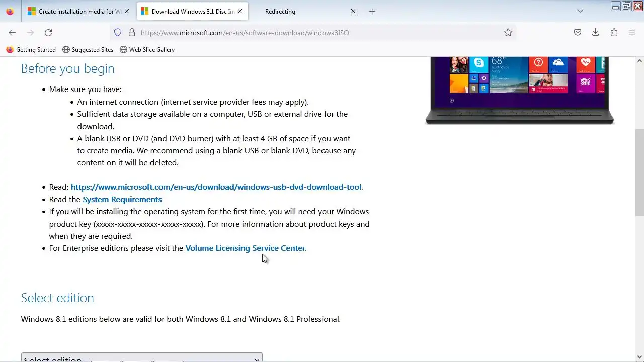Click the scrollbar up arrow

(x=639, y=61)
